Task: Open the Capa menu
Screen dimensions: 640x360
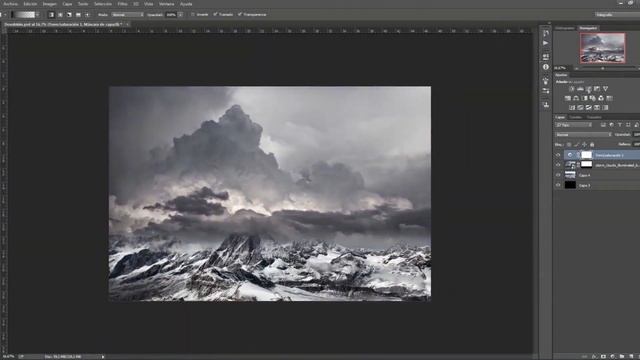Action: [x=67, y=4]
